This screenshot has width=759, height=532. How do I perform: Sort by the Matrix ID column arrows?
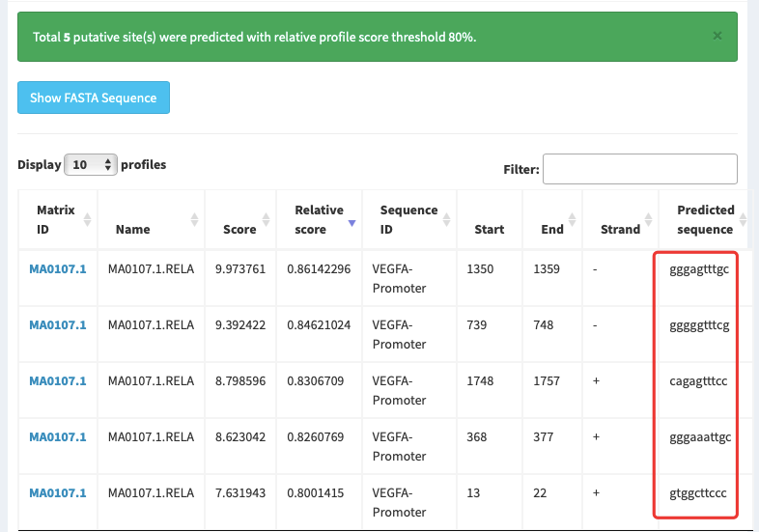87,220
